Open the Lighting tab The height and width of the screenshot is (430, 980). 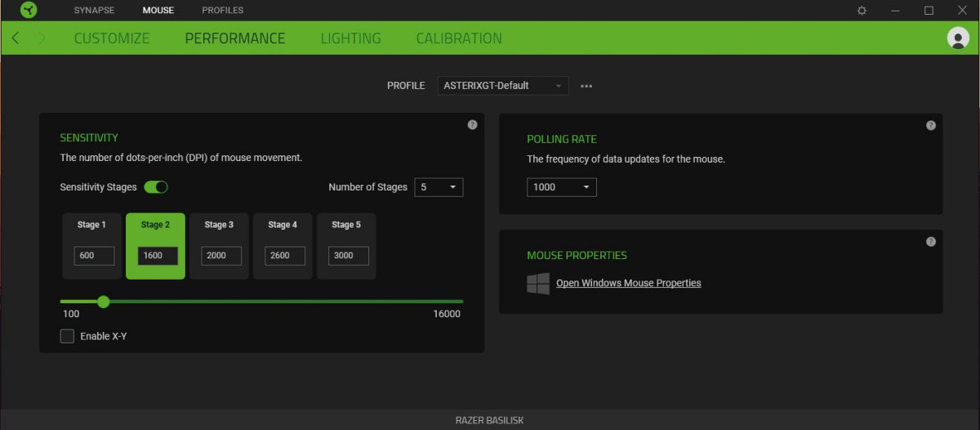(350, 38)
